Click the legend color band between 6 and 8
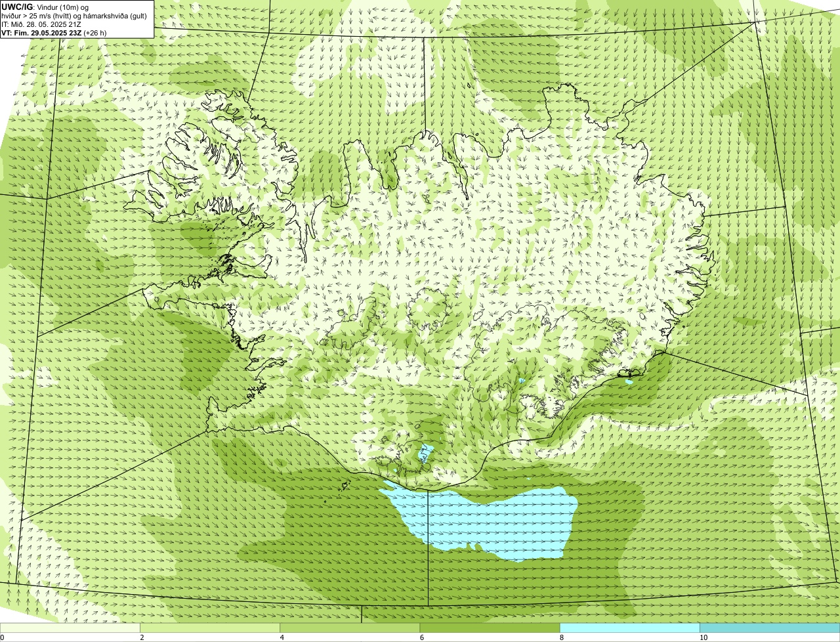The image size is (840, 642). pyautogui.click(x=490, y=628)
